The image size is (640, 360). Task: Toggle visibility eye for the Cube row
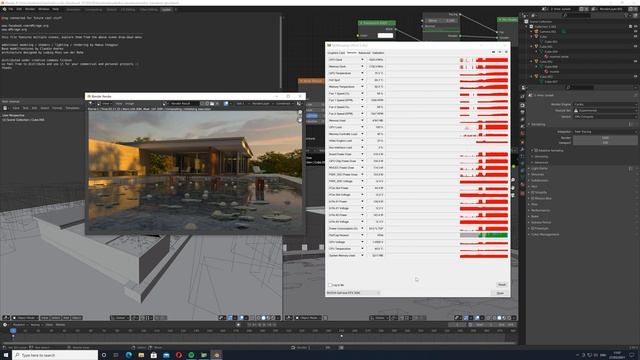tap(636, 36)
